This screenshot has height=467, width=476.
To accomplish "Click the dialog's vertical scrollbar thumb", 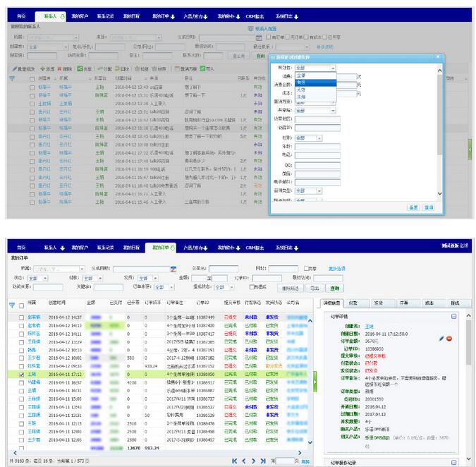I will point(439,115).
